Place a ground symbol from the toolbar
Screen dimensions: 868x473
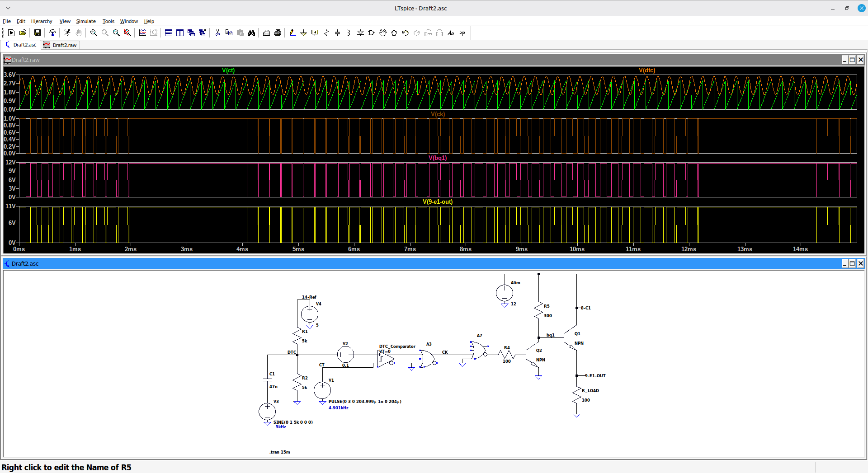(x=304, y=33)
